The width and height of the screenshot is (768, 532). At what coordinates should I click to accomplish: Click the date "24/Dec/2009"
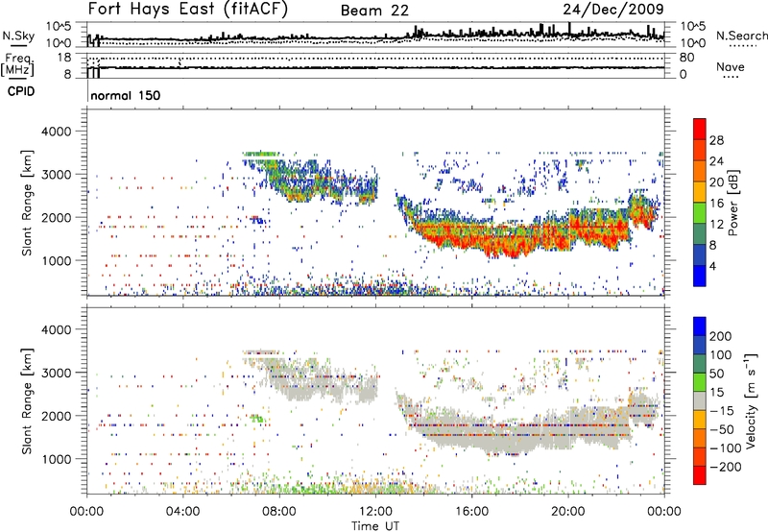pyautogui.click(x=613, y=10)
